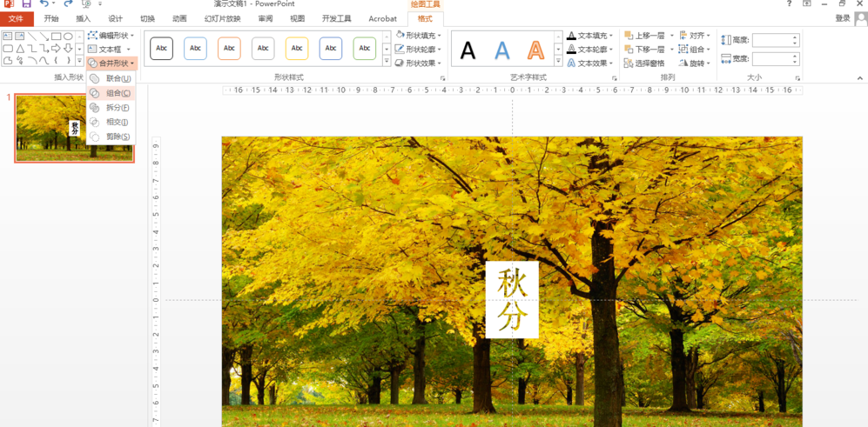Open the 文本填充 text fill dropdown
This screenshot has width=868, height=427.
pos(590,36)
